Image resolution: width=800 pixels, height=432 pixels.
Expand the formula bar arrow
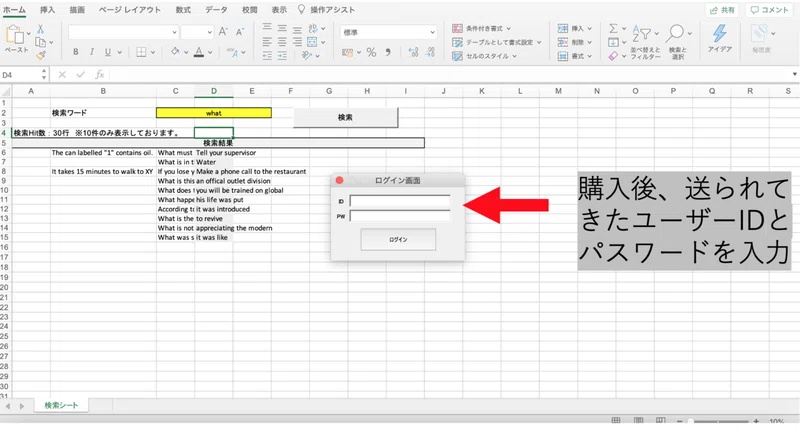point(794,74)
